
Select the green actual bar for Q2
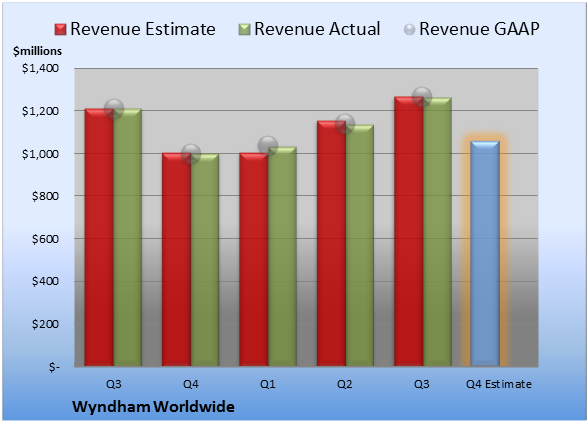pyautogui.click(x=360, y=245)
